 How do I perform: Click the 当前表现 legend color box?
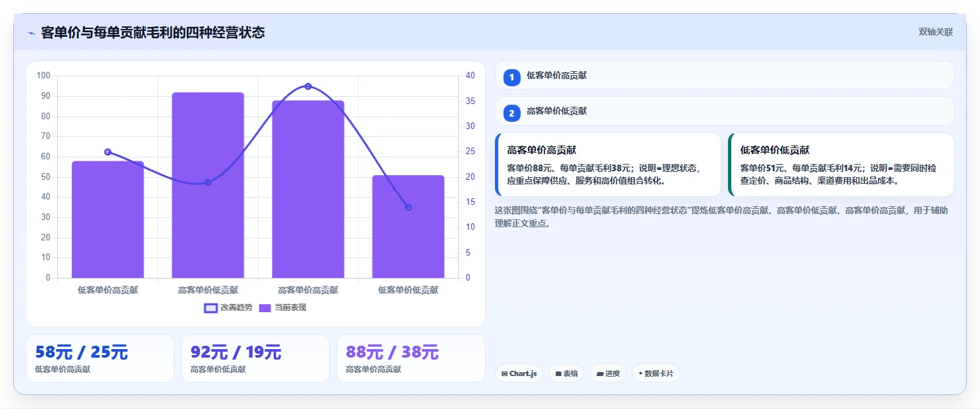tap(265, 308)
